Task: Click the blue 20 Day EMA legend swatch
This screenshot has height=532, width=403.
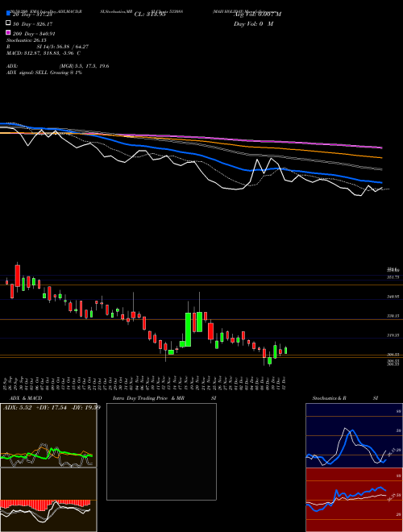Action: 9,13
